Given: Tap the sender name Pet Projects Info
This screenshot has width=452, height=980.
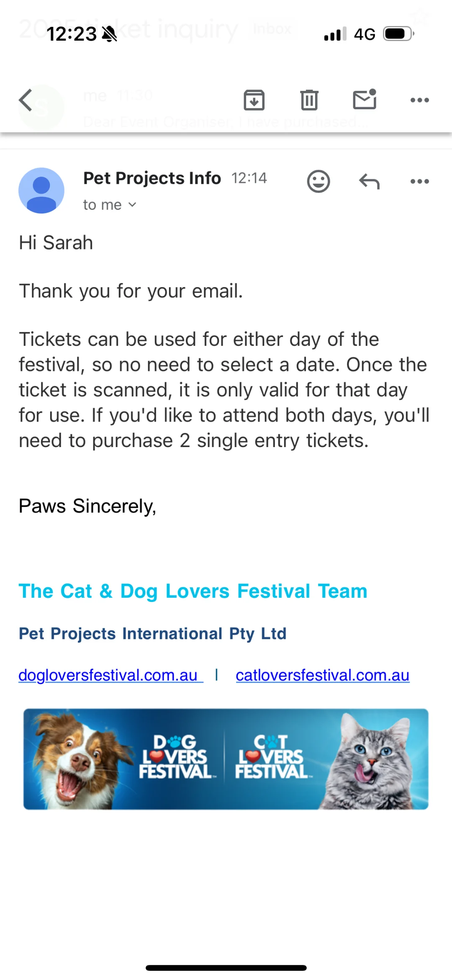Looking at the screenshot, I should (x=152, y=178).
